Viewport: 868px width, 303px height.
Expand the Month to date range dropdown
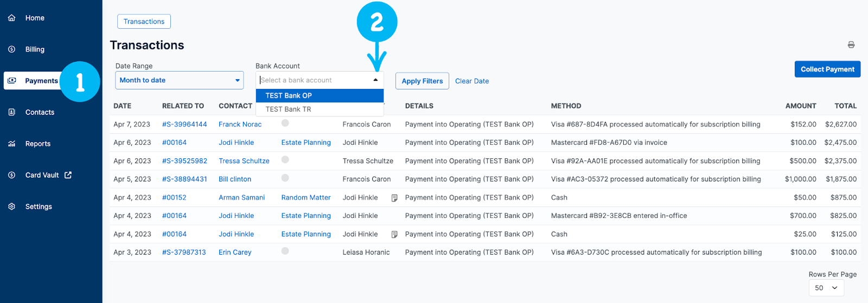237,80
